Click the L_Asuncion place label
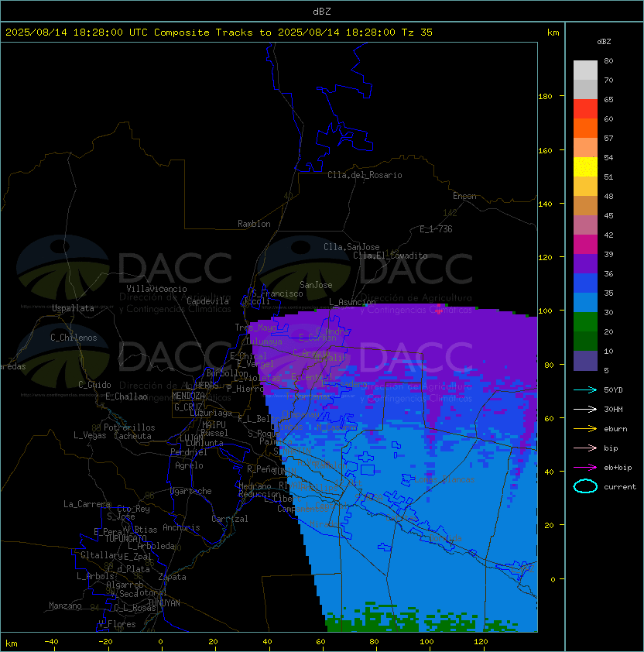 (x=352, y=302)
